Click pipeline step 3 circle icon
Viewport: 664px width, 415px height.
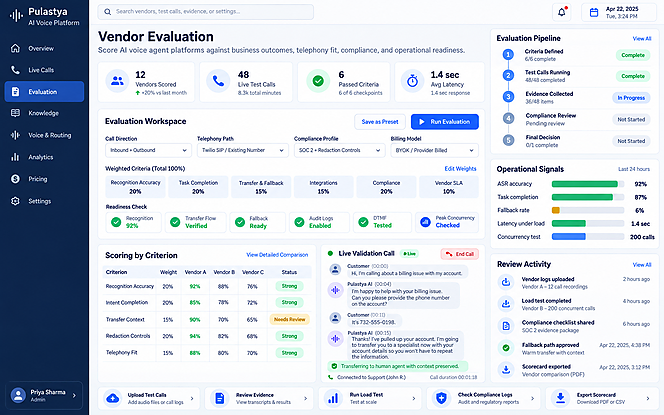509,97
